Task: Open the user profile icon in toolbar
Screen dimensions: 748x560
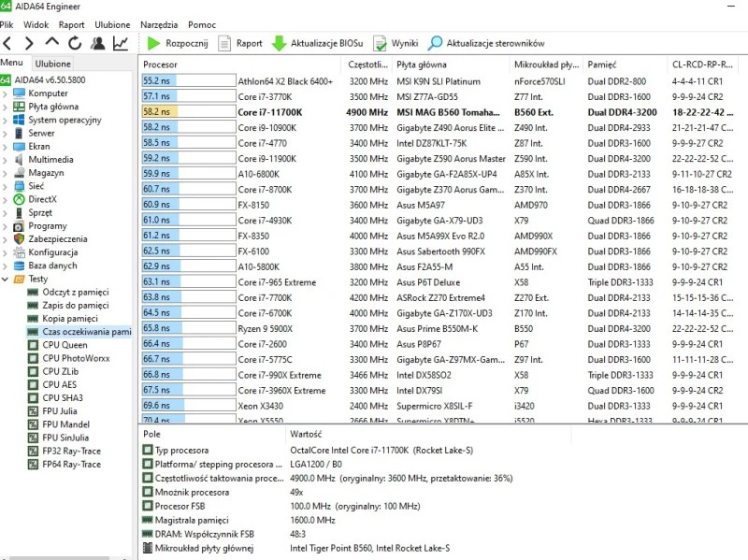Action: pyautogui.click(x=98, y=43)
